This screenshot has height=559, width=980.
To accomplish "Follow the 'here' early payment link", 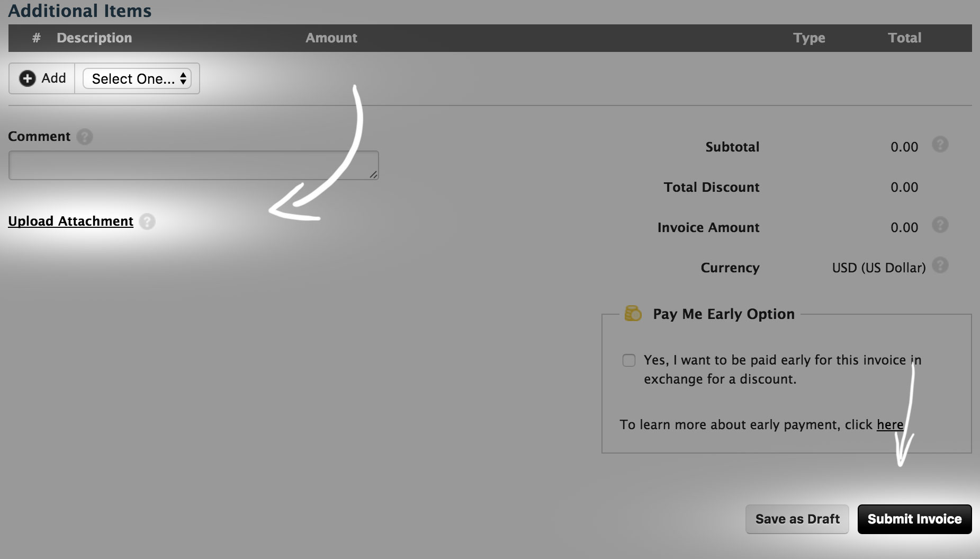I will click(890, 425).
